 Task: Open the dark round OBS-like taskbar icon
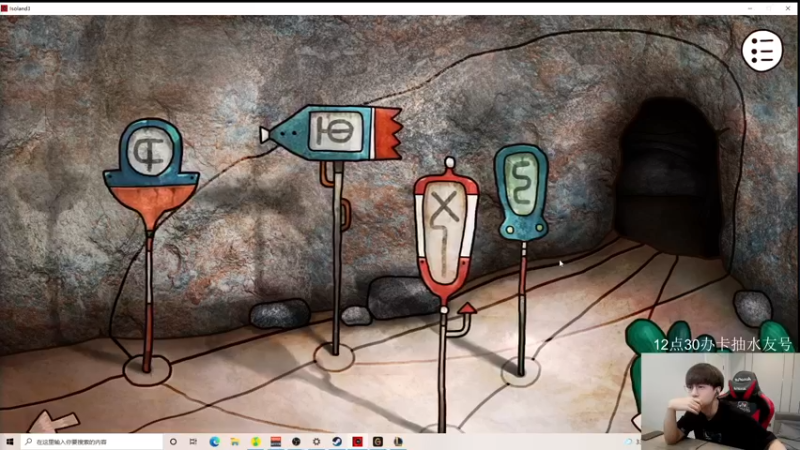(296, 441)
